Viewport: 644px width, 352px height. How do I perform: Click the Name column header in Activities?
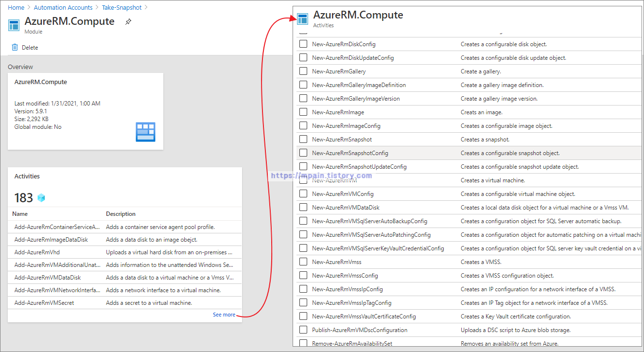tap(20, 214)
